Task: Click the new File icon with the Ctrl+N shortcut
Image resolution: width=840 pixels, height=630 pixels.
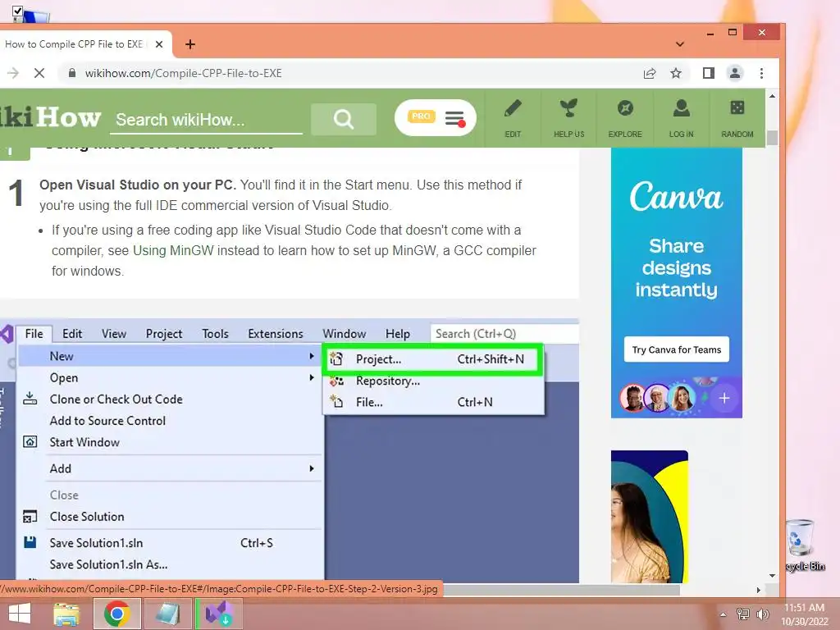Action: click(x=336, y=402)
